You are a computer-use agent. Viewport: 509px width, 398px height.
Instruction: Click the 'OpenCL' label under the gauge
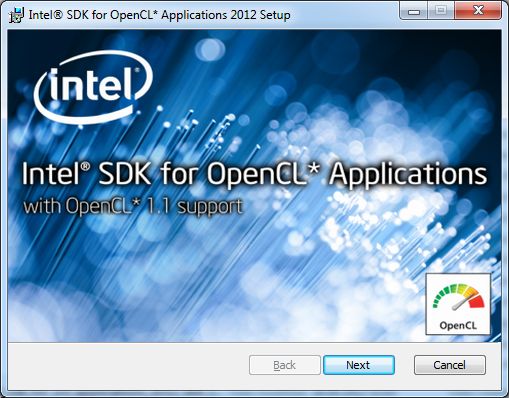click(x=458, y=325)
